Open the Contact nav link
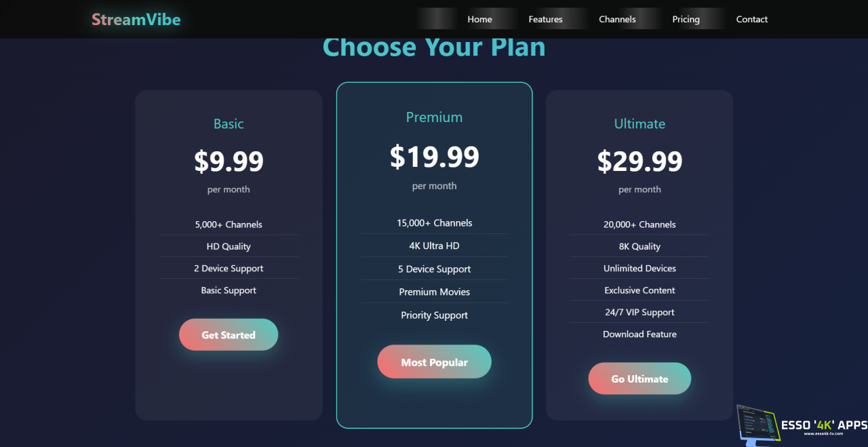 point(752,19)
